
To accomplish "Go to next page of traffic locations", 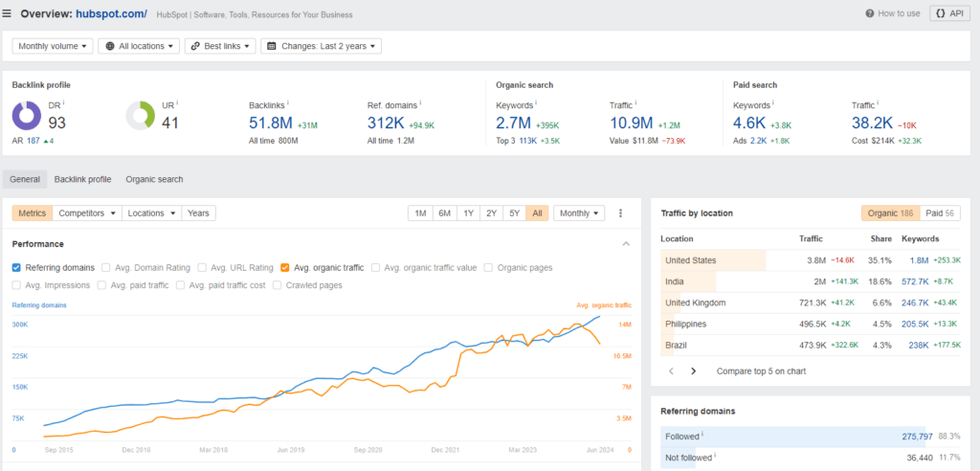I will point(693,370).
